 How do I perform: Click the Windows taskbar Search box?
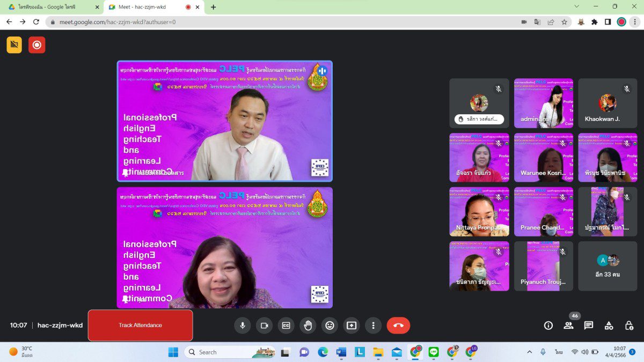(230, 352)
